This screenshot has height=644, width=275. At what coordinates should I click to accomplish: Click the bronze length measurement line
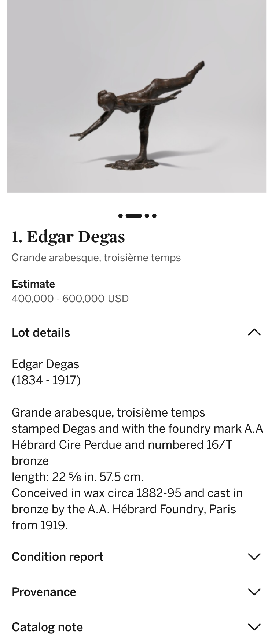pos(77,477)
